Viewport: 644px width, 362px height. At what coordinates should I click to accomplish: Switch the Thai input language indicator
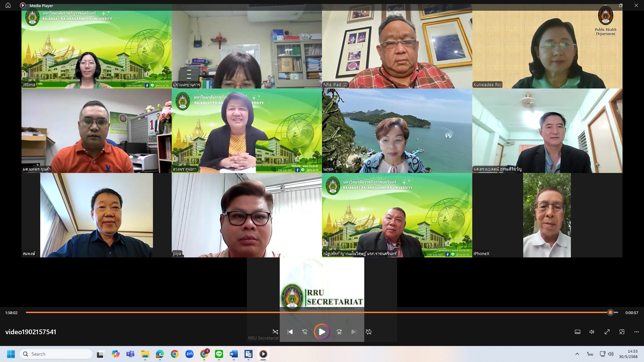[x=590, y=354]
